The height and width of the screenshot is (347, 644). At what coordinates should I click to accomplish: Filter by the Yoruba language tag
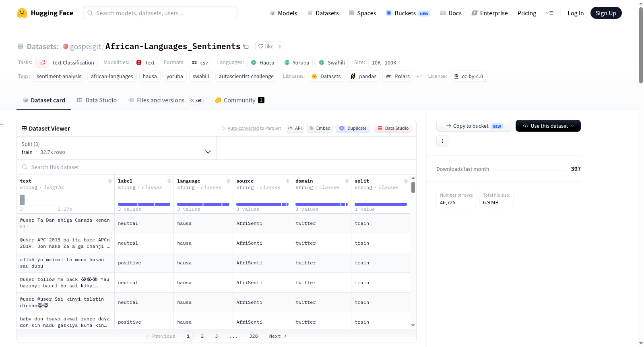[x=297, y=62]
